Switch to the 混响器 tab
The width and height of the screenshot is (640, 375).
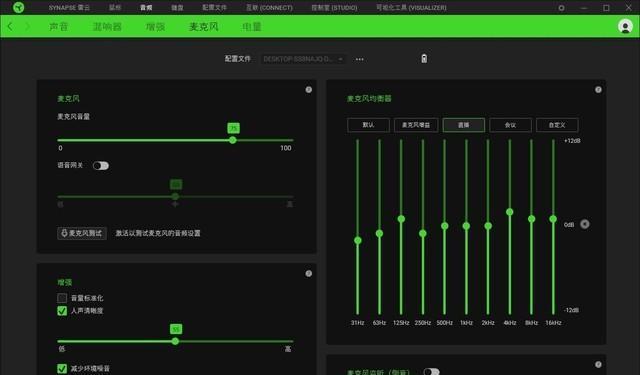click(x=107, y=27)
